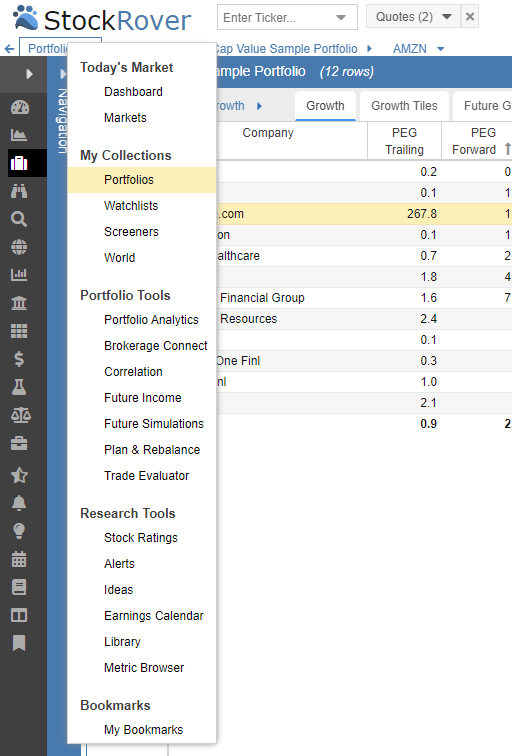Open Future Simulations flask sidebar icon

tap(19, 387)
